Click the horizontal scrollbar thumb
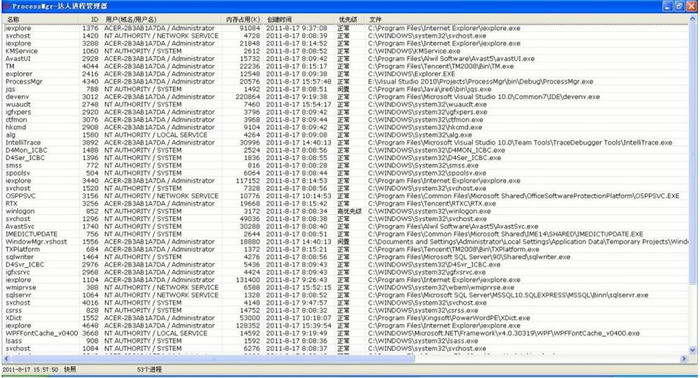The height and width of the screenshot is (378, 700). point(213,358)
